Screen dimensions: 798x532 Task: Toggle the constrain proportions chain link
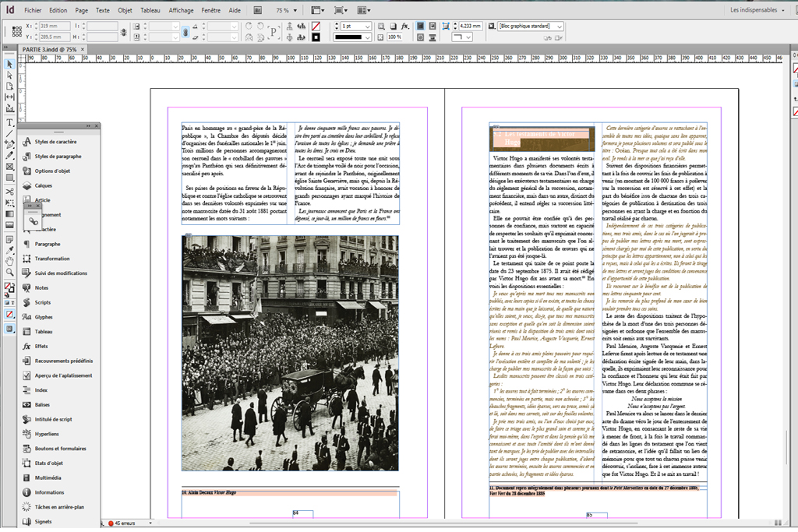pyautogui.click(x=185, y=31)
